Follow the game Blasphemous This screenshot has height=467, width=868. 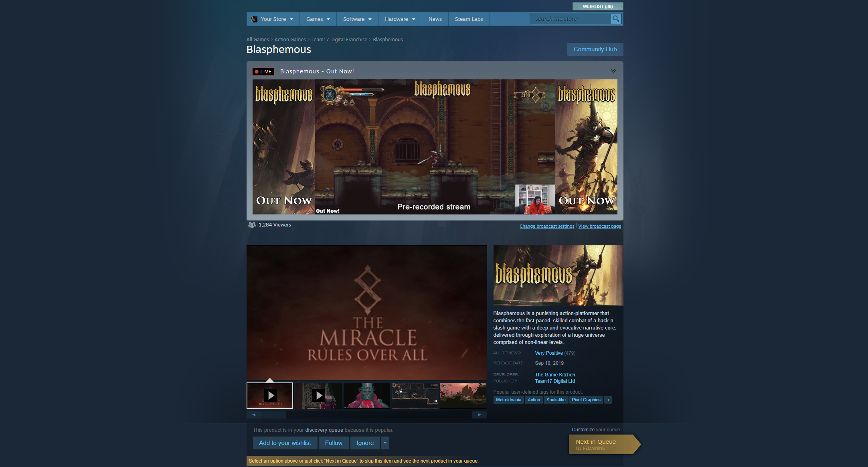click(334, 443)
